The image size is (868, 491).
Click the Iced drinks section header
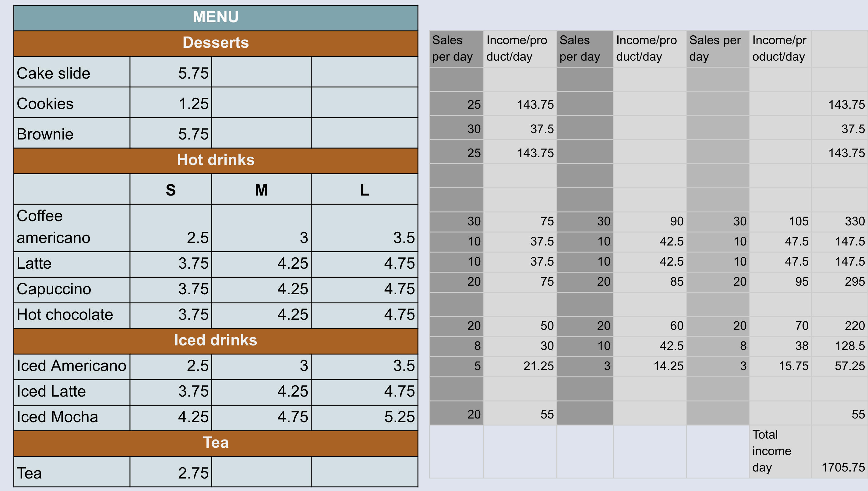tap(216, 341)
